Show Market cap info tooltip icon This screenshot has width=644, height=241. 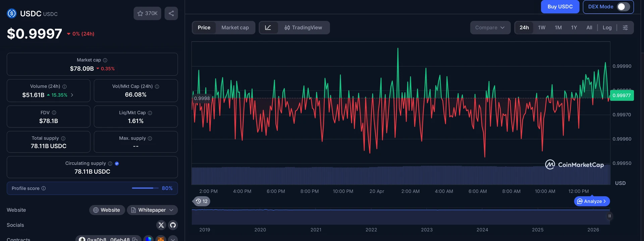pyautogui.click(x=105, y=60)
